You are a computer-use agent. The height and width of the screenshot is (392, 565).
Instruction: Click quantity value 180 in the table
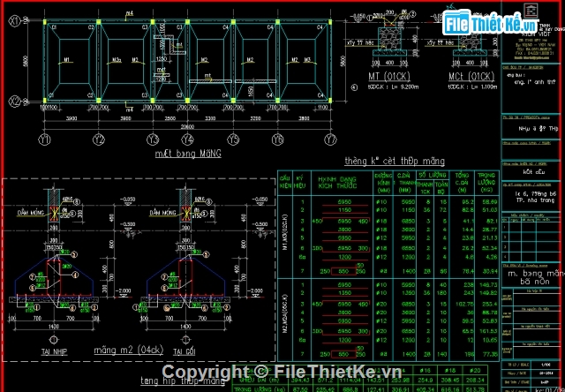point(443,293)
